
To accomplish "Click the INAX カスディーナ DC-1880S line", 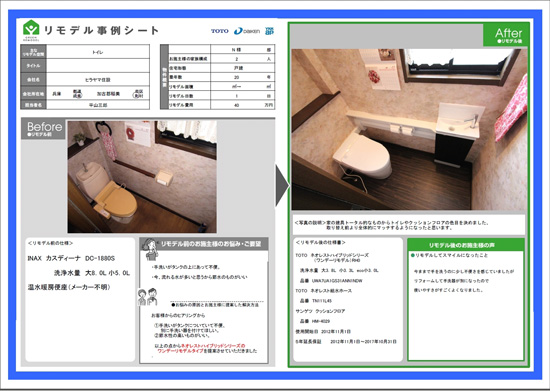I will [71, 258].
